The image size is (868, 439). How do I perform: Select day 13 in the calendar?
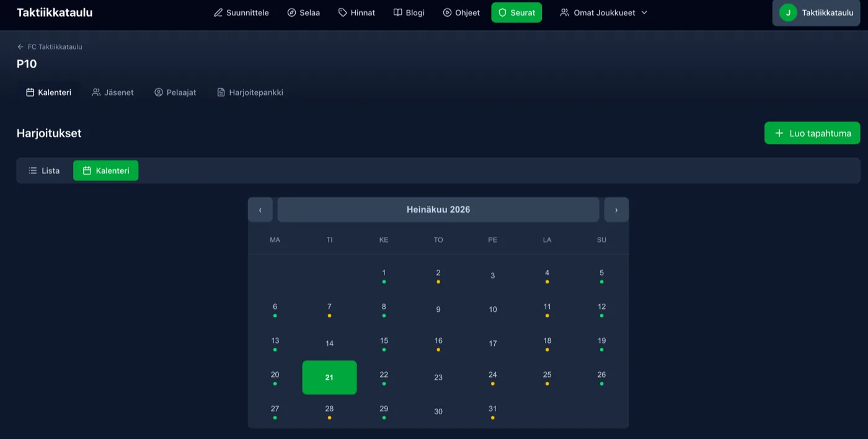pos(275,344)
